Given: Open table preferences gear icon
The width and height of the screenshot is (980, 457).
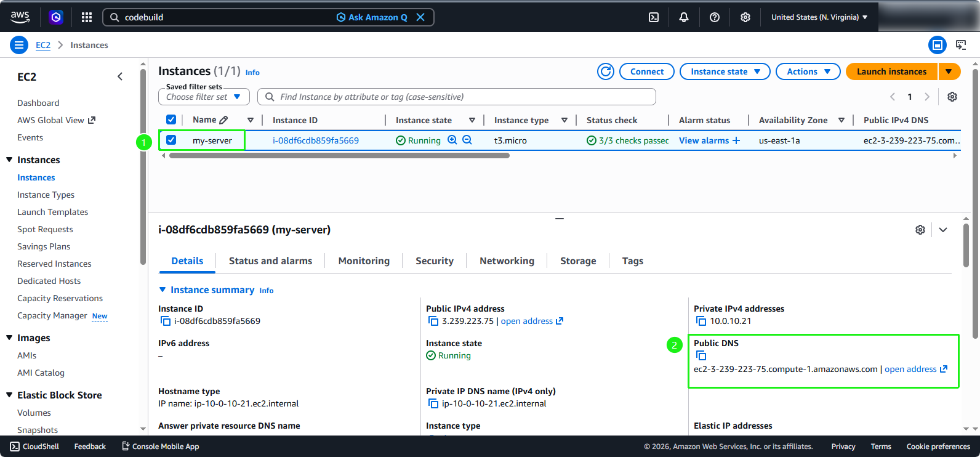Looking at the screenshot, I should tap(952, 97).
